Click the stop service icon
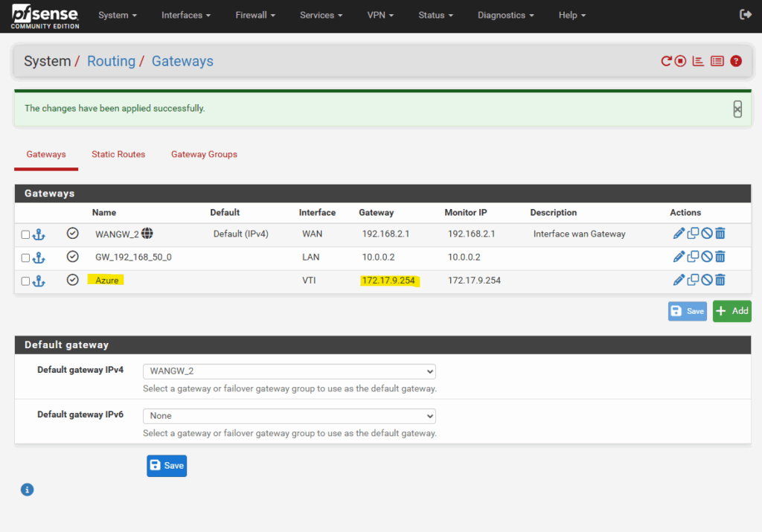This screenshot has width=762, height=532. (x=680, y=61)
